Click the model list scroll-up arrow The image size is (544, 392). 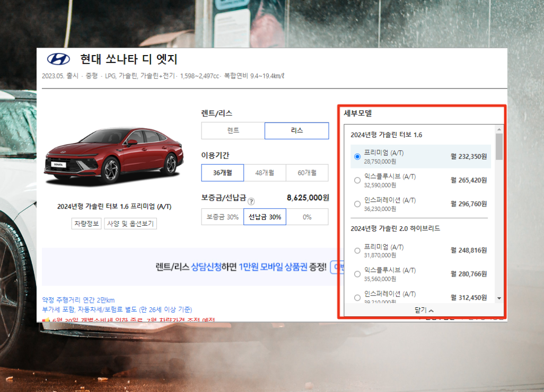[x=499, y=129]
